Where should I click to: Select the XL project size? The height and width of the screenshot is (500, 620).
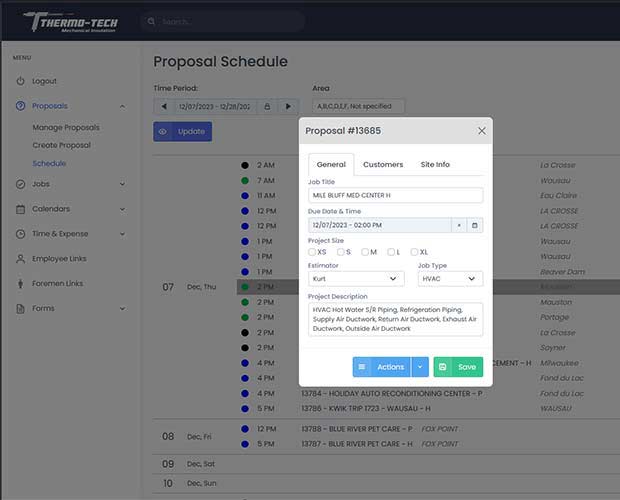point(414,252)
